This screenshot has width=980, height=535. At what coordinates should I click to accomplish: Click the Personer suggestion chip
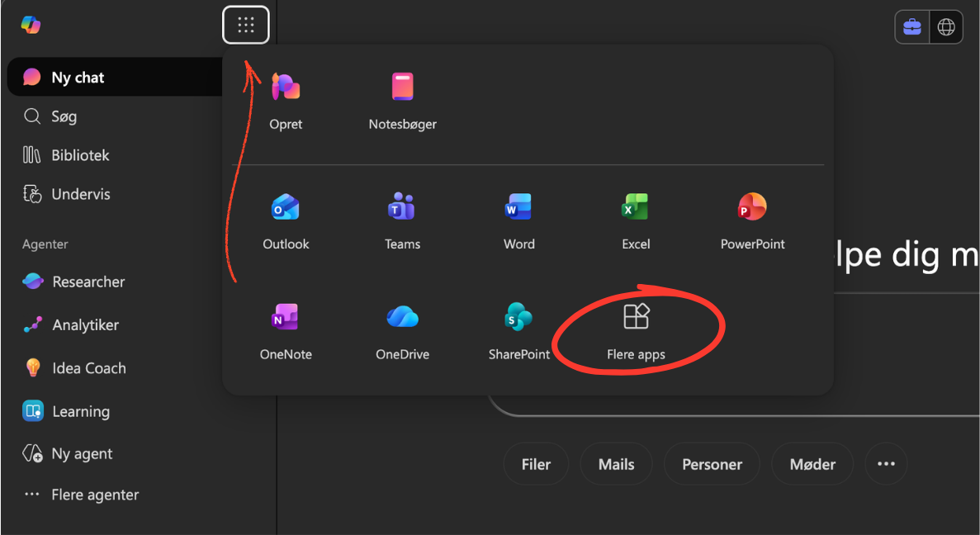712,464
